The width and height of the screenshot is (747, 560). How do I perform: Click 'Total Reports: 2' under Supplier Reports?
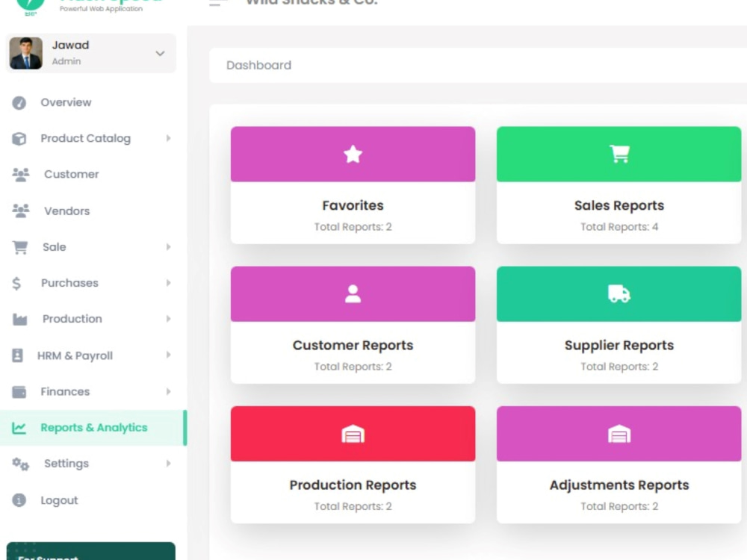pyautogui.click(x=619, y=367)
